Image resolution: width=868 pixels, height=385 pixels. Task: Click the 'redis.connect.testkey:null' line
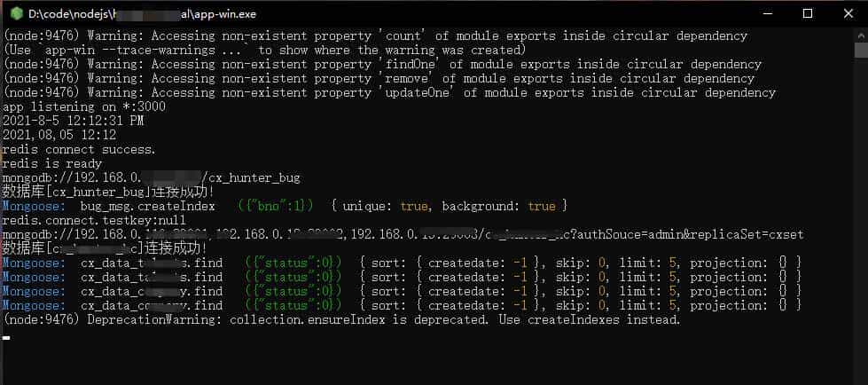(94, 220)
